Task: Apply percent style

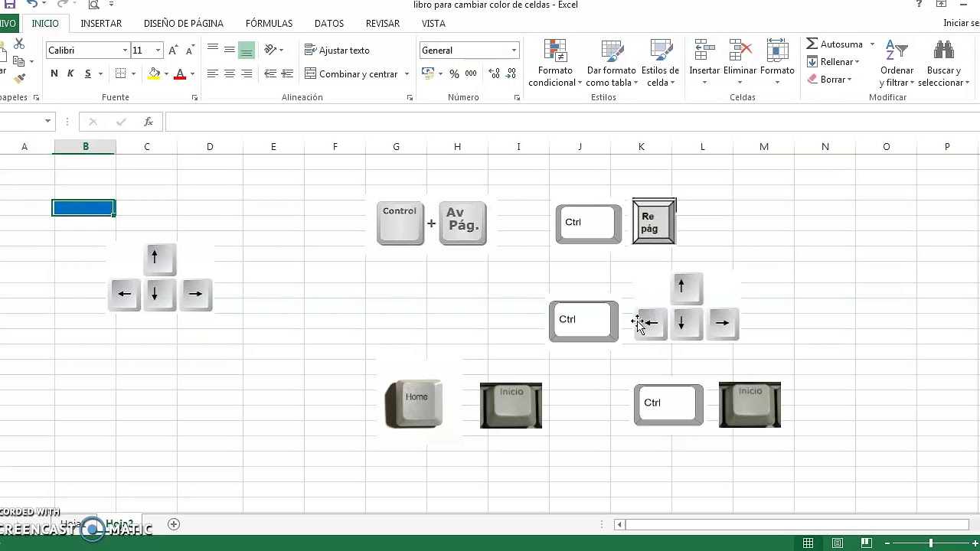Action: [454, 73]
